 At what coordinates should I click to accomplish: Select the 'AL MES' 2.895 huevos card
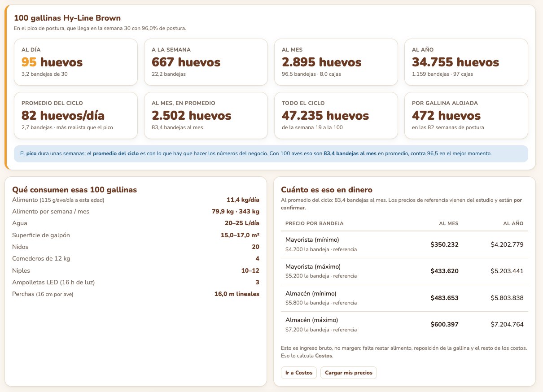[336, 62]
